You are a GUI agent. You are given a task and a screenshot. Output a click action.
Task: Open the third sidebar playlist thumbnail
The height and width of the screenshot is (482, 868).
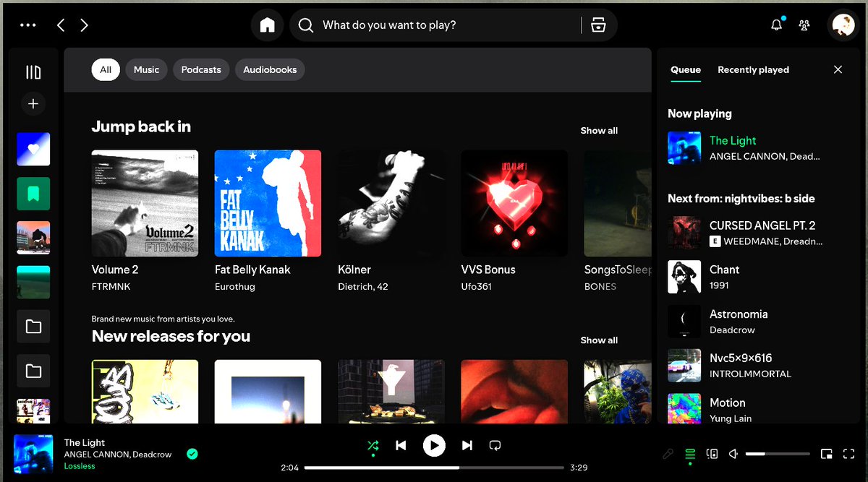[33, 238]
